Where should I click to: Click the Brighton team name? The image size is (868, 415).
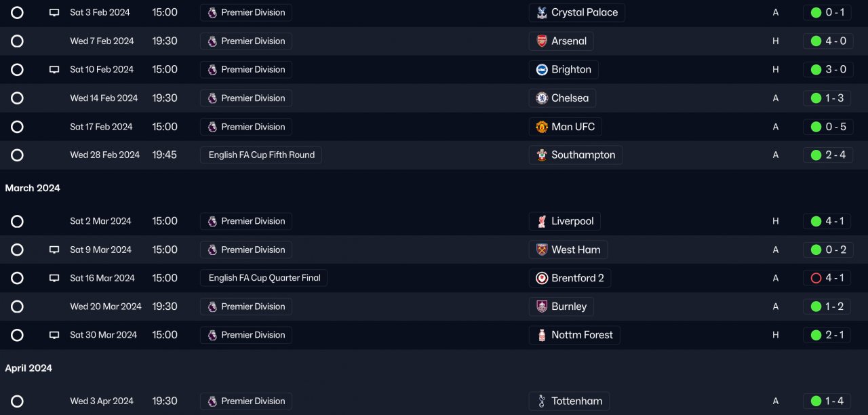pyautogui.click(x=571, y=70)
